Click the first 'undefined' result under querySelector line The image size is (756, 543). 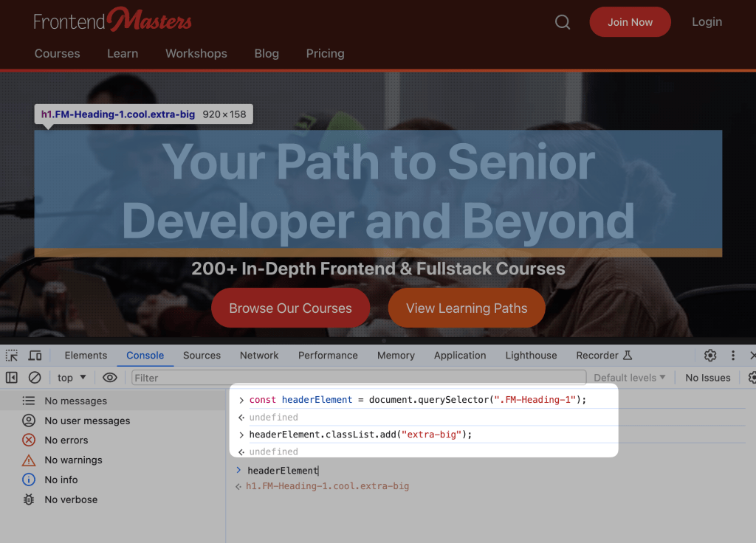[273, 418]
